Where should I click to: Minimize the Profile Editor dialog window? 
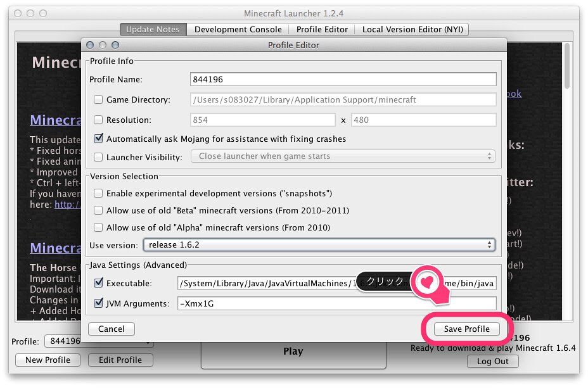[103, 45]
